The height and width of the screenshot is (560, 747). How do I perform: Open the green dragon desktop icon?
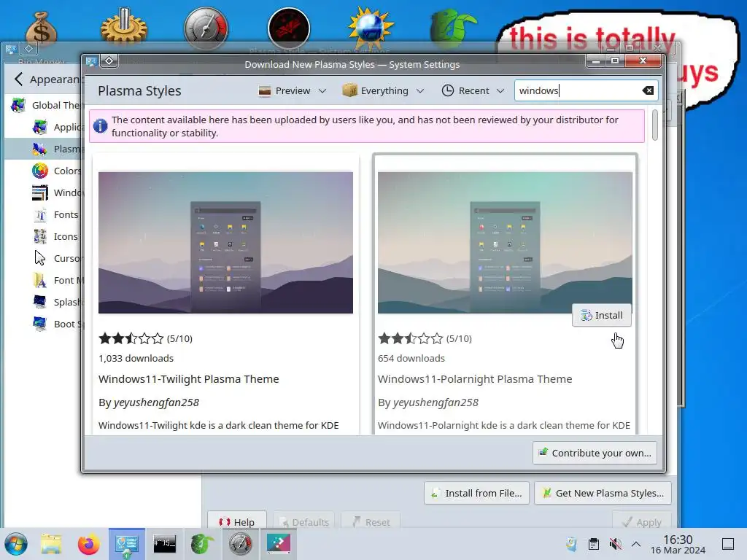click(x=453, y=28)
